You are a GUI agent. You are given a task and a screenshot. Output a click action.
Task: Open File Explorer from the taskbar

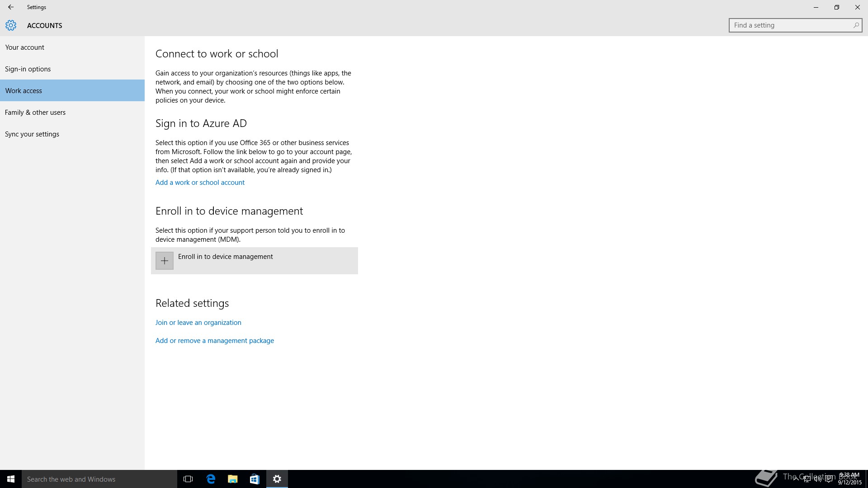click(233, 479)
